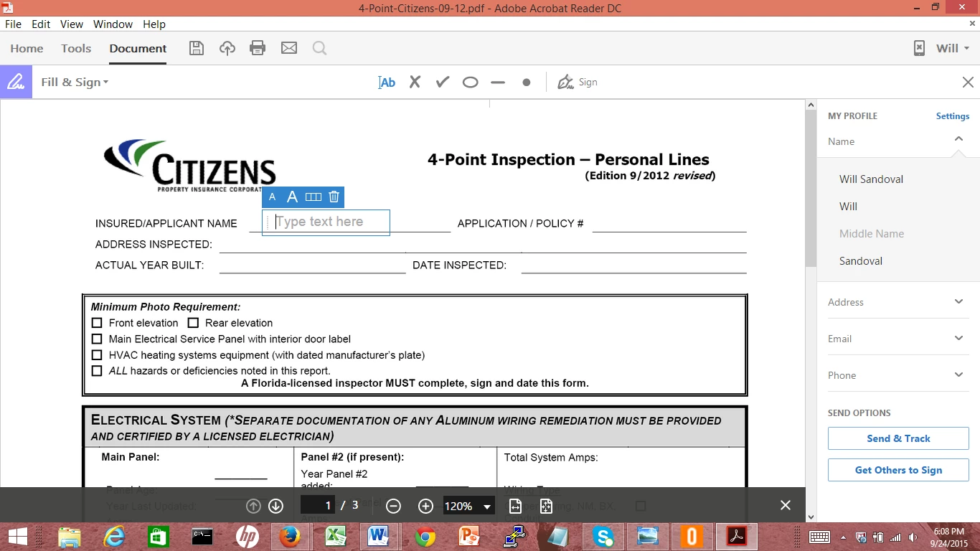Click the Print icon
This screenshot has width=980, height=551.
tap(258, 48)
